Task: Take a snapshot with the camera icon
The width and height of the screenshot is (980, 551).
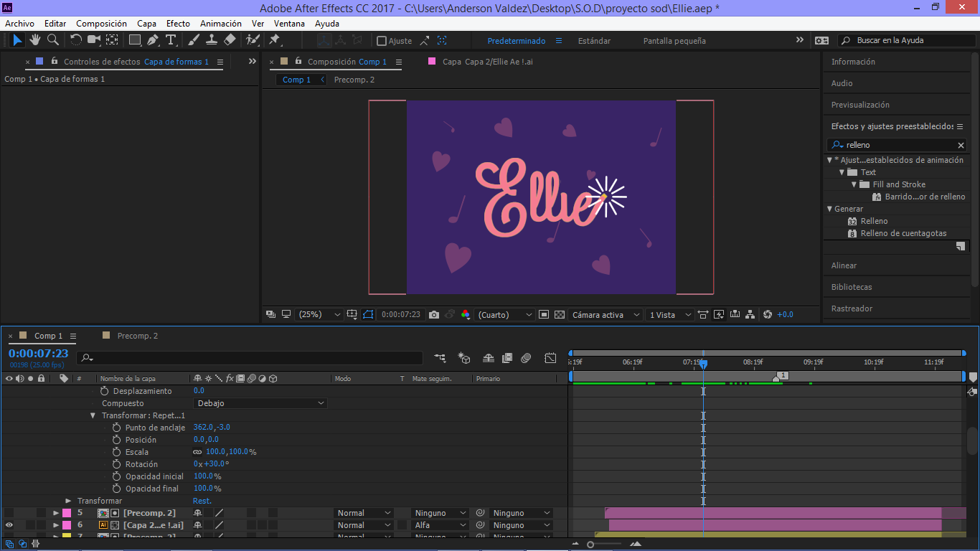Action: [x=433, y=314]
